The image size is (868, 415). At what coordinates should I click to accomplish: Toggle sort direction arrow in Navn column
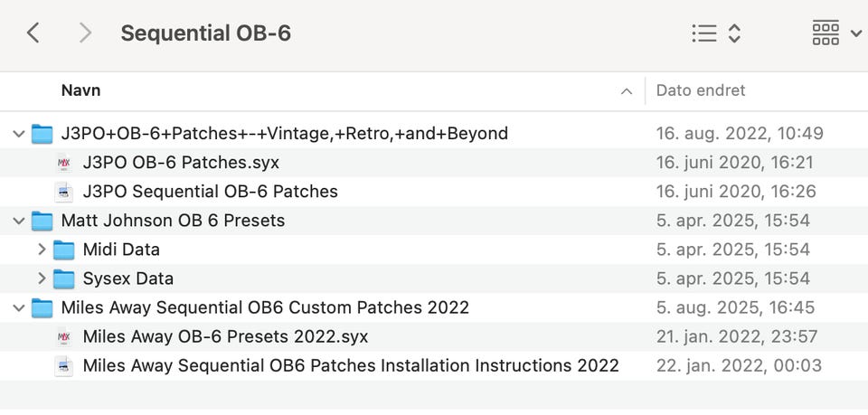click(626, 91)
